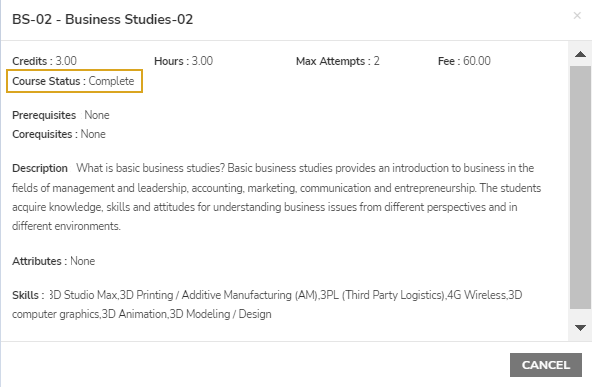Click the Description label
Image resolution: width=592 pixels, height=387 pixels.
[40, 168]
